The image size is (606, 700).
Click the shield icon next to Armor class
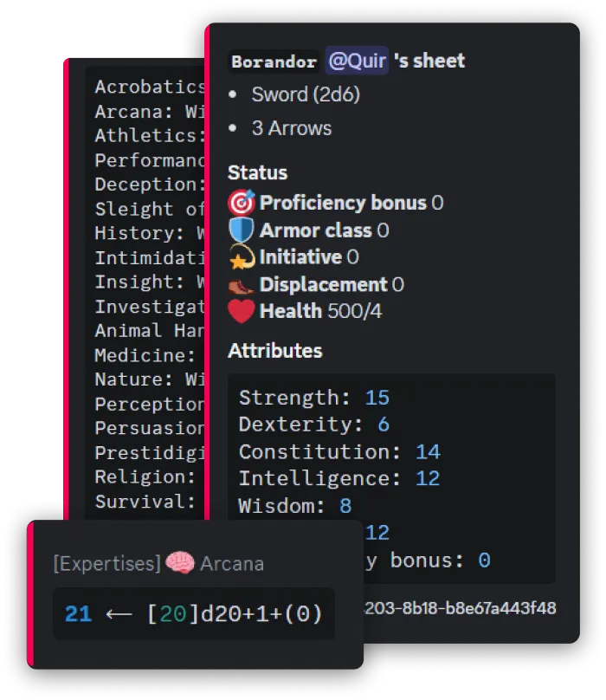coord(241,230)
